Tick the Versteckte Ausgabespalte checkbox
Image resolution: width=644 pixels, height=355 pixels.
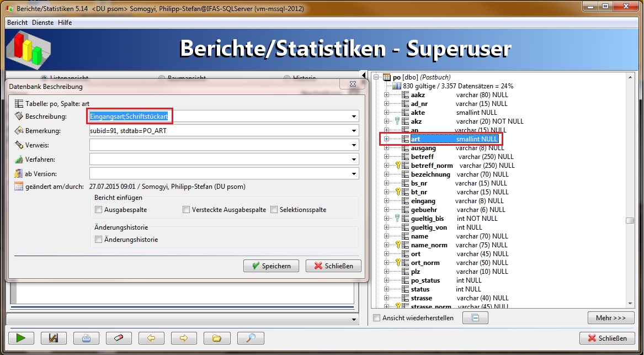click(187, 210)
